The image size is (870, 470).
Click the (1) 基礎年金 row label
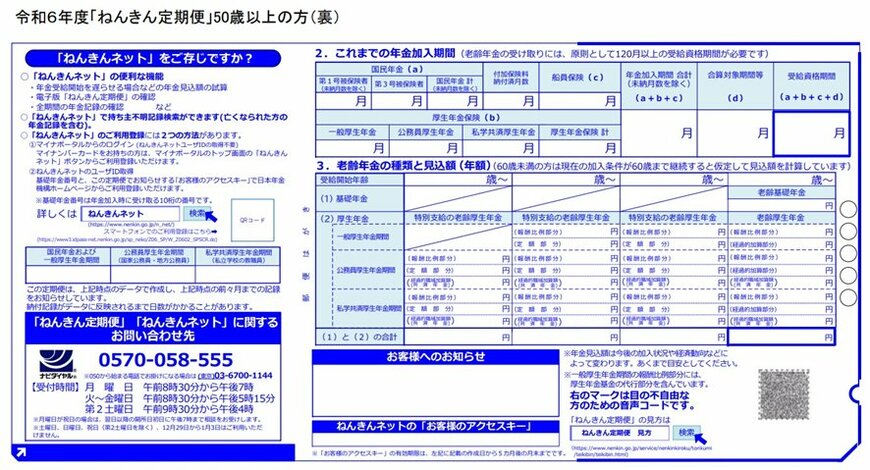click(360, 199)
